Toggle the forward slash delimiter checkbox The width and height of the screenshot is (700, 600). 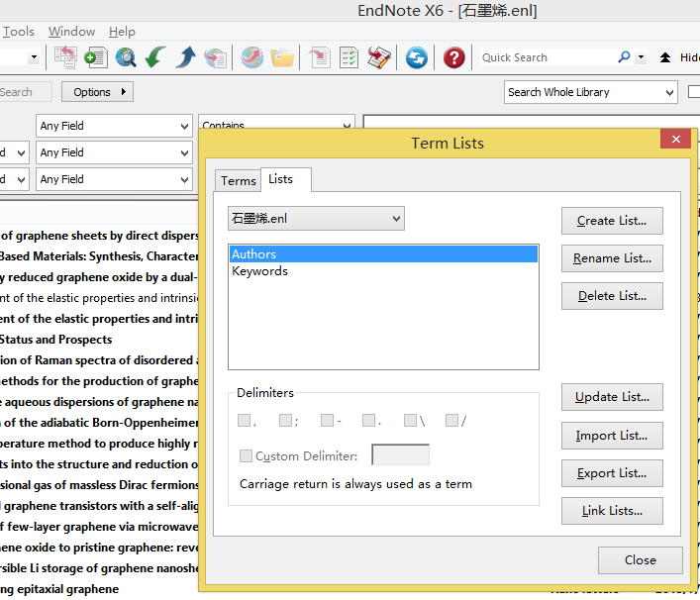(x=451, y=420)
